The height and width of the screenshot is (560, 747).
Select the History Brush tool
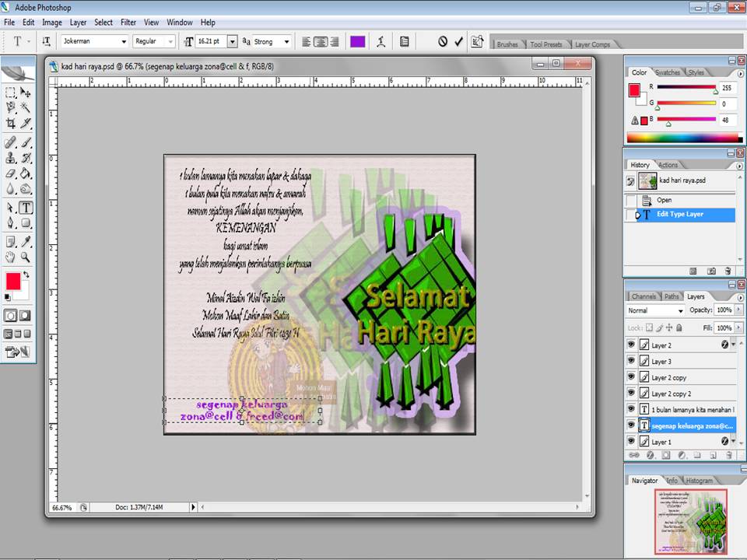click(x=26, y=158)
